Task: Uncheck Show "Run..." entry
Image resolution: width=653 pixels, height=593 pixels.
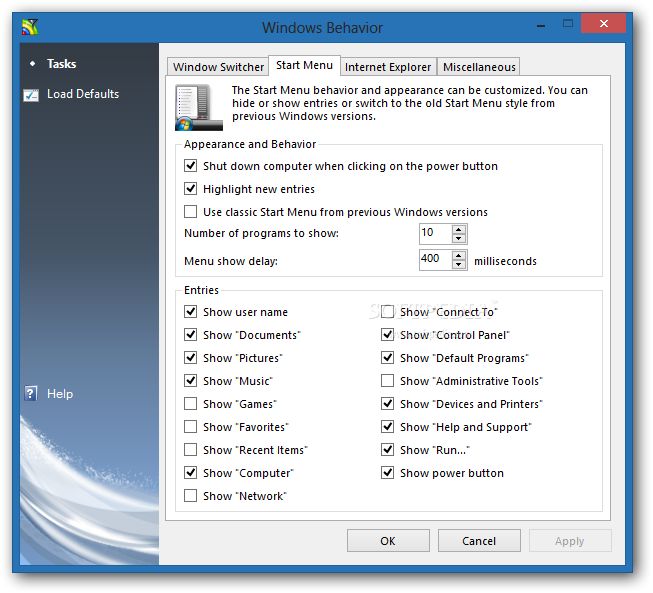Action: (388, 449)
